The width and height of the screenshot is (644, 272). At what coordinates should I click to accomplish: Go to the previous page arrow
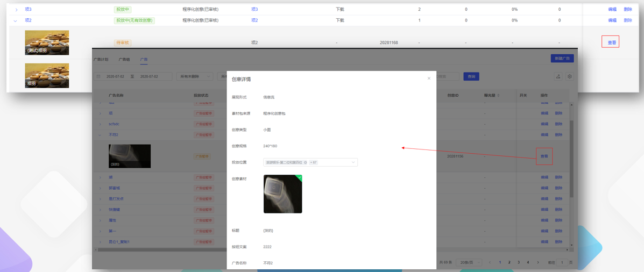pos(490,262)
